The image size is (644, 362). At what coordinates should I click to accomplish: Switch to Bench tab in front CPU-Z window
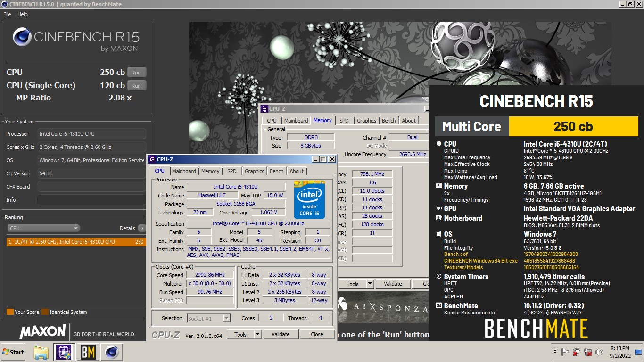277,171
